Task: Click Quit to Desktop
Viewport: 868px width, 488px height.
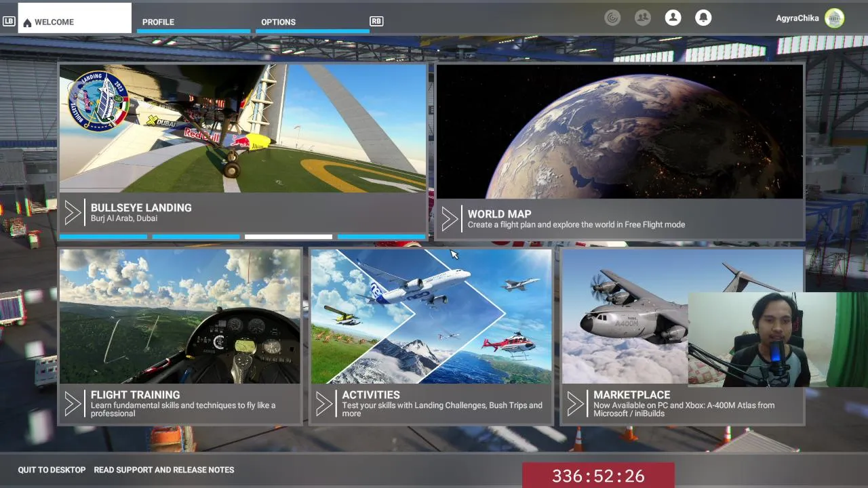Action: [52, 470]
